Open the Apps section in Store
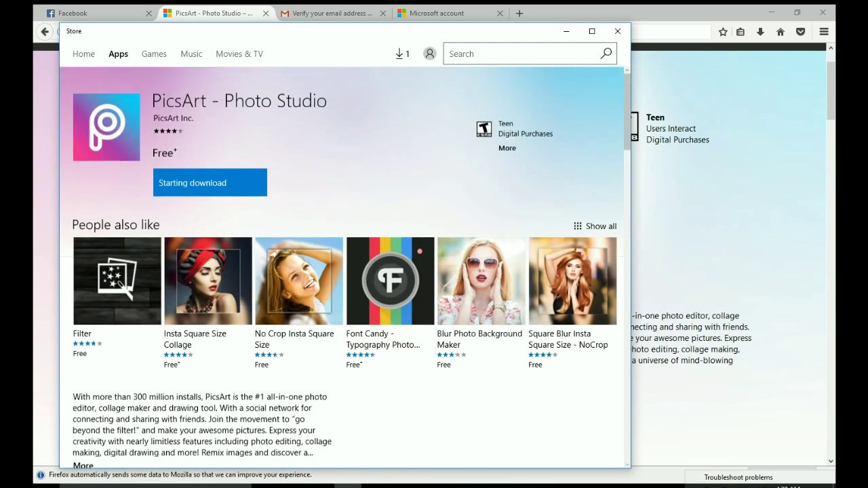 click(118, 54)
